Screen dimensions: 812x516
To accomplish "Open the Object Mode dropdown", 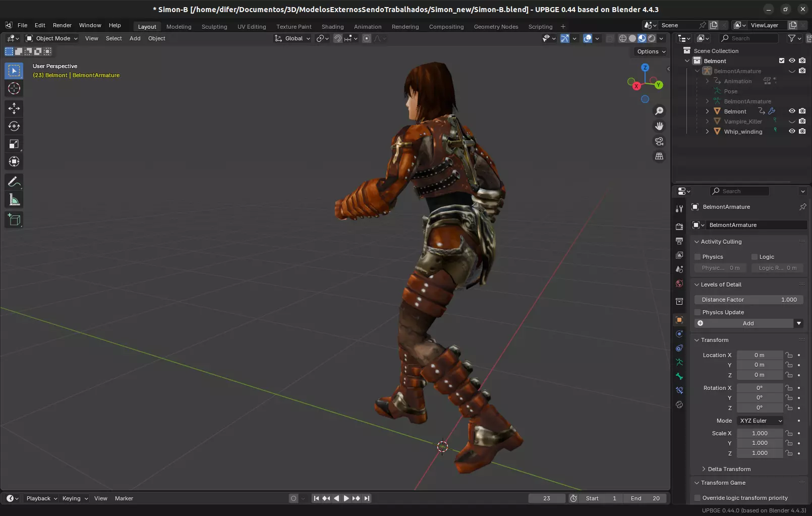I will tap(51, 38).
